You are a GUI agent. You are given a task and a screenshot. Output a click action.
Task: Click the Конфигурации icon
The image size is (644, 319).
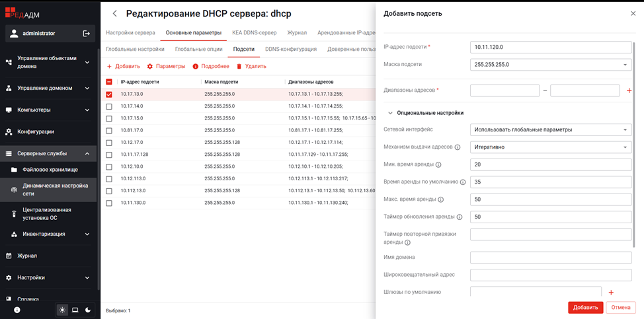(x=8, y=132)
